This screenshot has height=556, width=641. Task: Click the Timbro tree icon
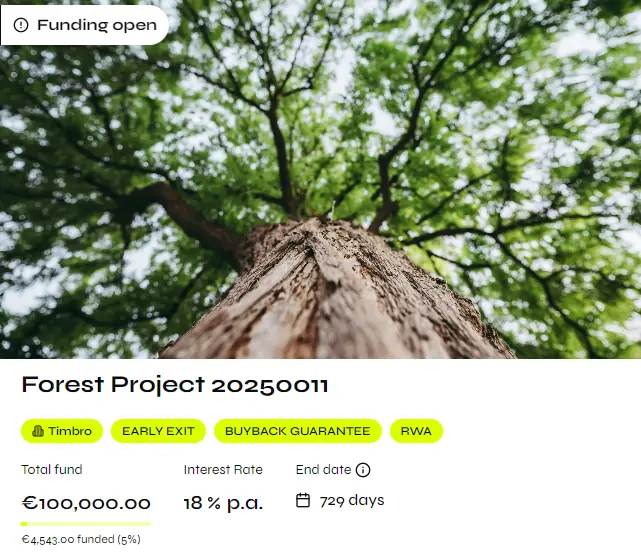click(x=38, y=431)
